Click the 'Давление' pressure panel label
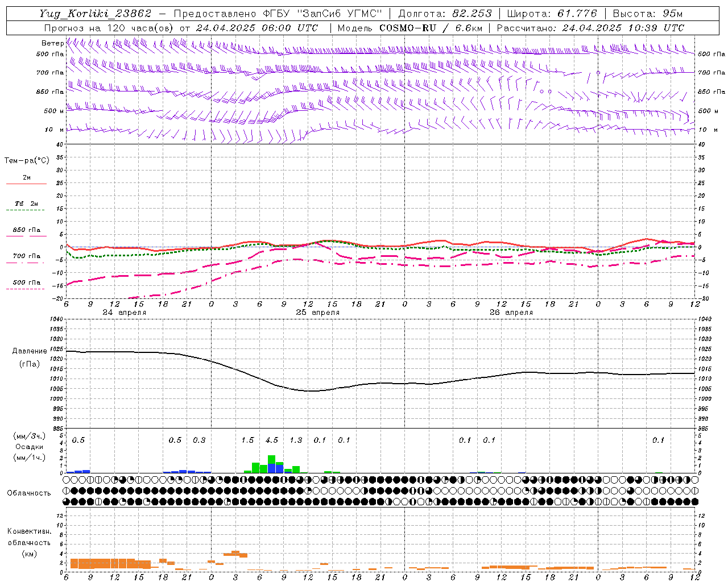The image size is (728, 582). tap(30, 351)
